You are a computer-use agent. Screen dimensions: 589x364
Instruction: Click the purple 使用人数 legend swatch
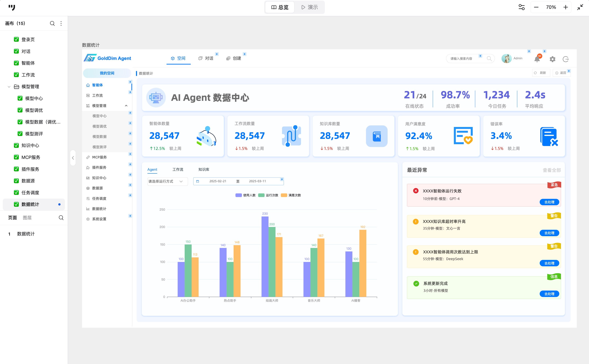(238, 195)
